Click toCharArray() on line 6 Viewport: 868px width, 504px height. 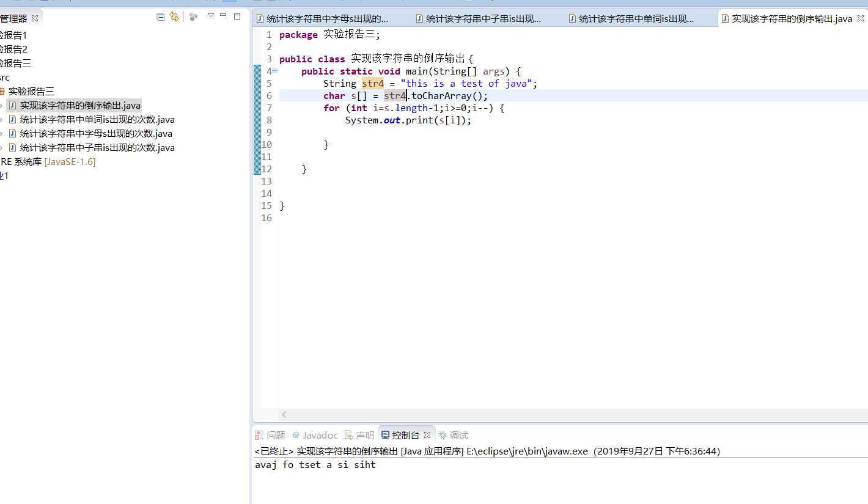tap(447, 96)
